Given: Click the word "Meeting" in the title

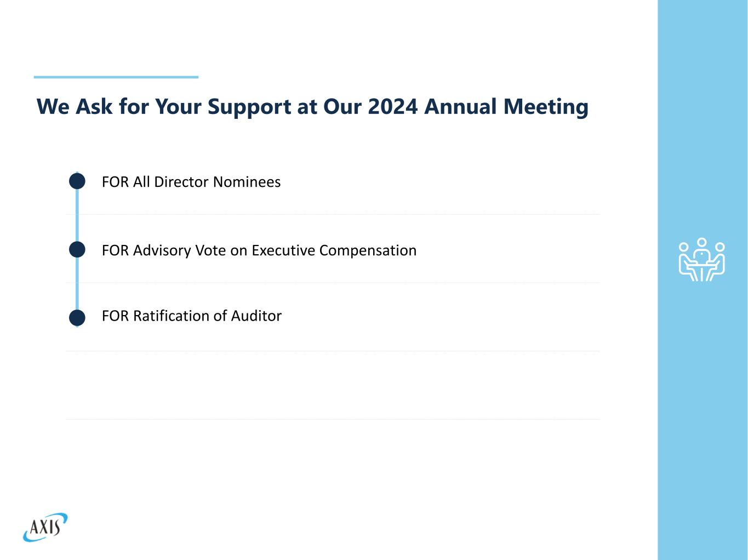Looking at the screenshot, I should 546,106.
